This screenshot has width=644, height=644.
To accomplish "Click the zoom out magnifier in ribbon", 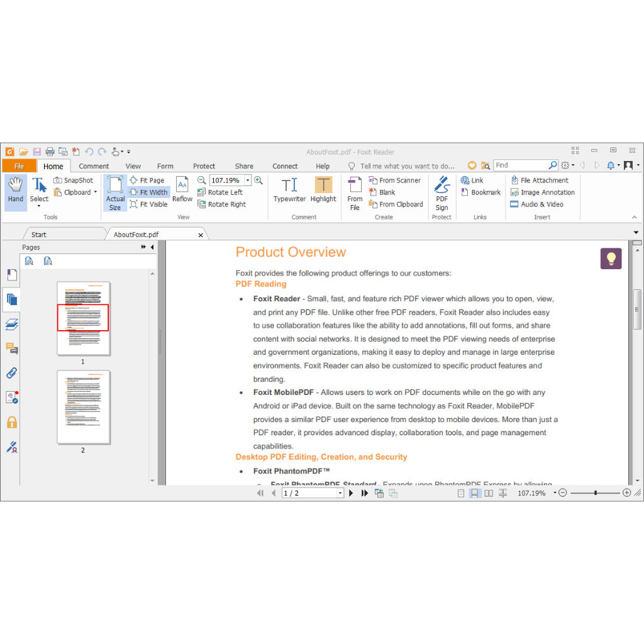I will [201, 180].
